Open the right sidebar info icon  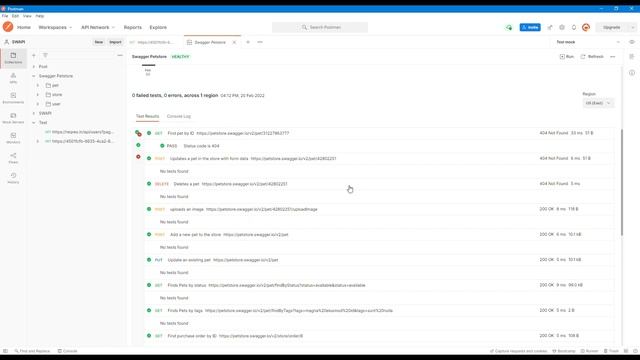632,73
